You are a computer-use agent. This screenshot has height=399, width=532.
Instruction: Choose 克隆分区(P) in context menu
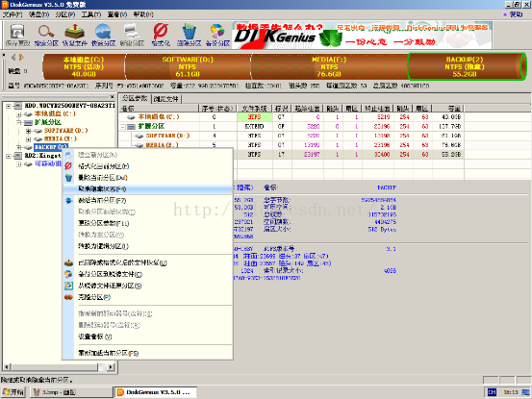(x=148, y=297)
